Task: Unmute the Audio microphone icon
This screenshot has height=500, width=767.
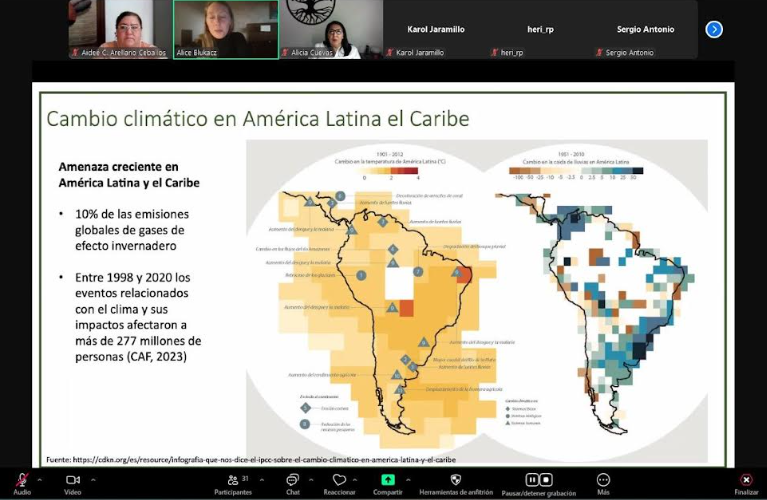Action: pos(21,481)
